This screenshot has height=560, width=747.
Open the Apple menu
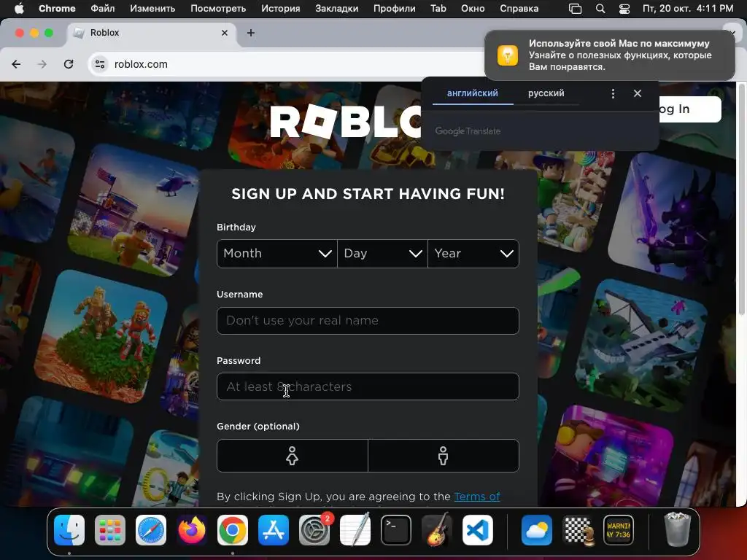19,9
